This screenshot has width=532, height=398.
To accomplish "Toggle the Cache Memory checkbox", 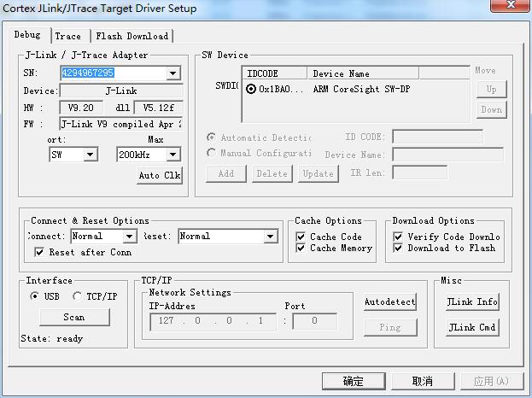I will (x=301, y=248).
